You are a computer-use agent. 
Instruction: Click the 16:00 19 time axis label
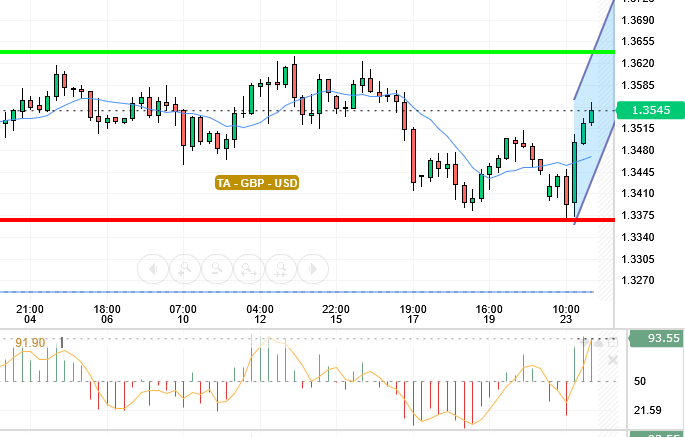click(489, 314)
